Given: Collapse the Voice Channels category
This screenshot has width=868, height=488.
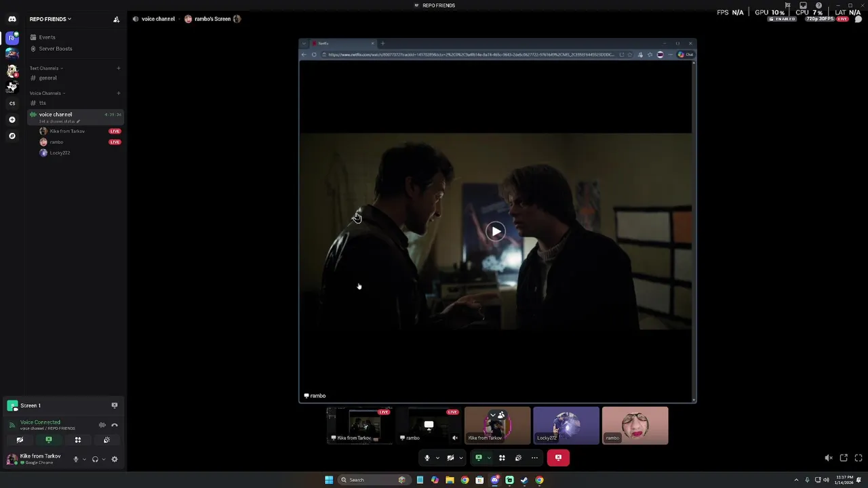Looking at the screenshot, I should (47, 93).
